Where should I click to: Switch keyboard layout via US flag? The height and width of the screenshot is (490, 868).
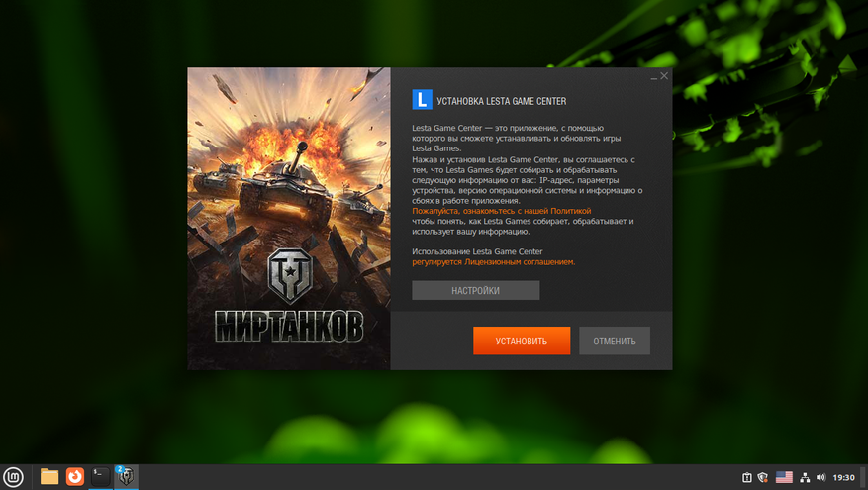pos(784,477)
